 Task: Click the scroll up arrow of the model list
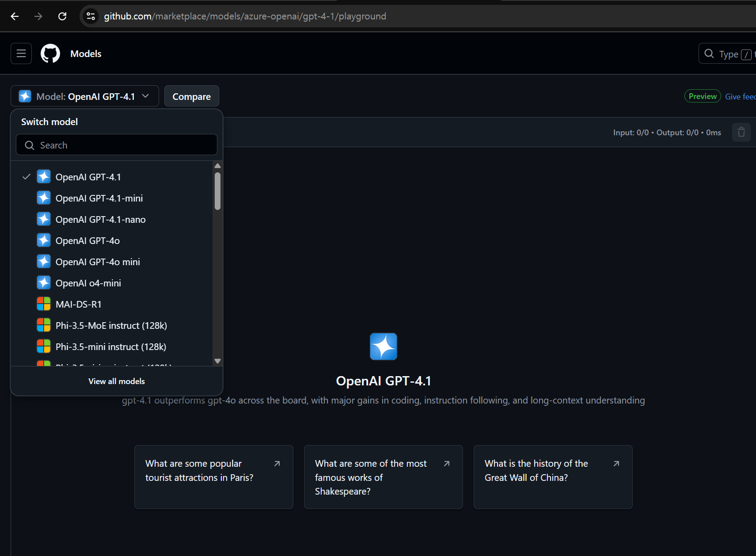pos(217,166)
